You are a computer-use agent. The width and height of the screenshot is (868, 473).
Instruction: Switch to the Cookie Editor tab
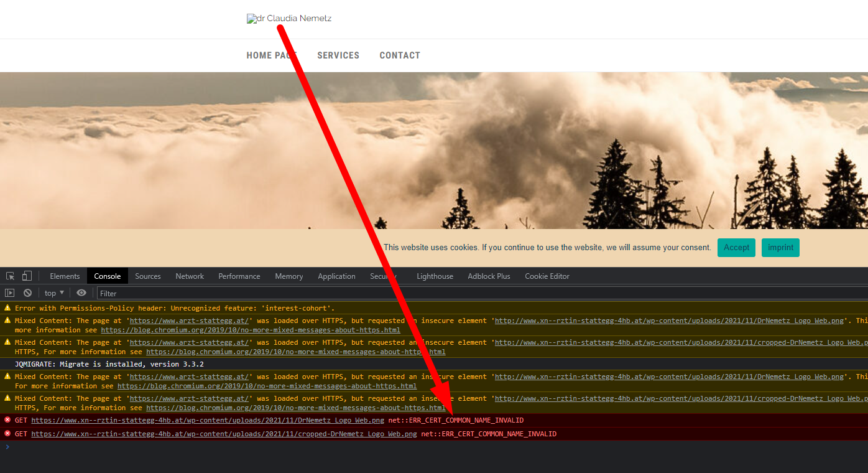click(x=547, y=276)
